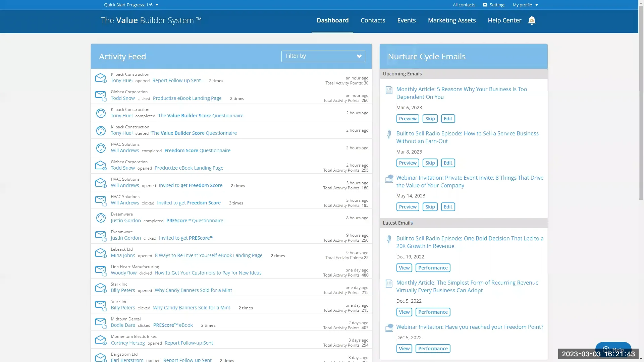Click the webinar icon beside Private Event Invite
The width and height of the screenshot is (644, 362).
click(389, 179)
